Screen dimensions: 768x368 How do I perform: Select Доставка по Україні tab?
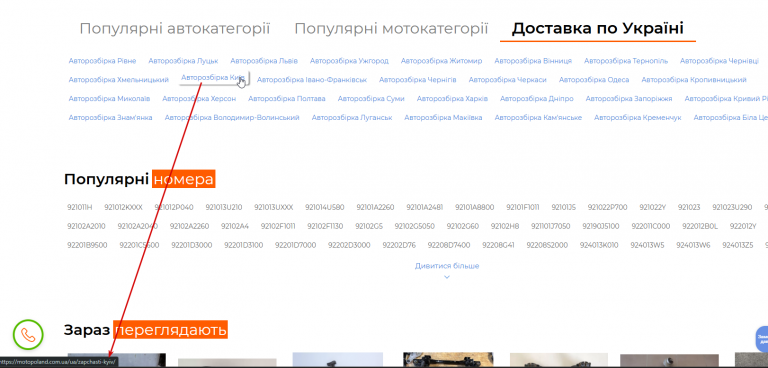tap(598, 28)
